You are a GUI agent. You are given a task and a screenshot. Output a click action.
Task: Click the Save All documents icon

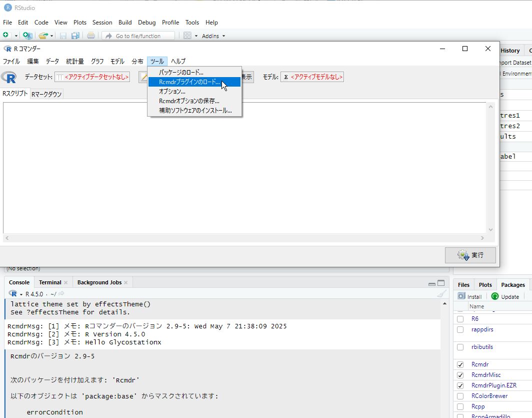click(x=75, y=36)
